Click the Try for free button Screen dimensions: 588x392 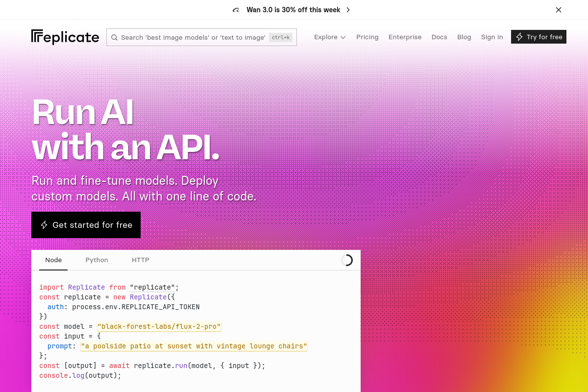coord(539,37)
